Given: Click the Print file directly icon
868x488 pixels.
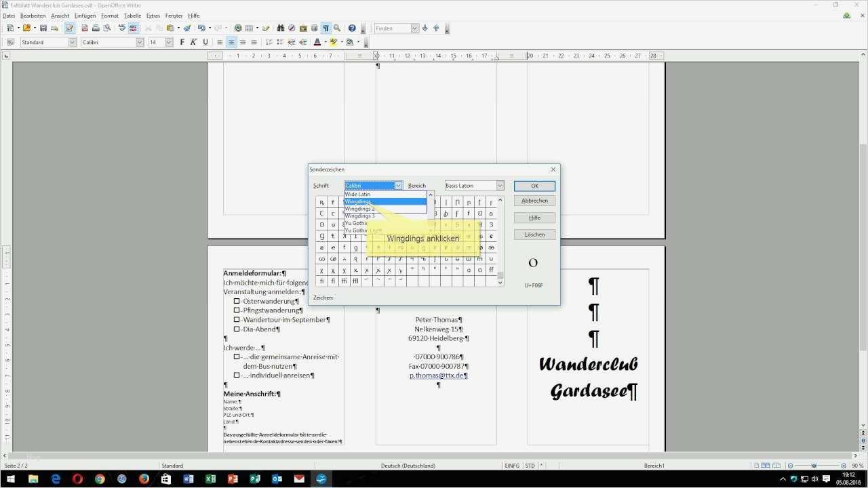Looking at the screenshot, I should [96, 28].
